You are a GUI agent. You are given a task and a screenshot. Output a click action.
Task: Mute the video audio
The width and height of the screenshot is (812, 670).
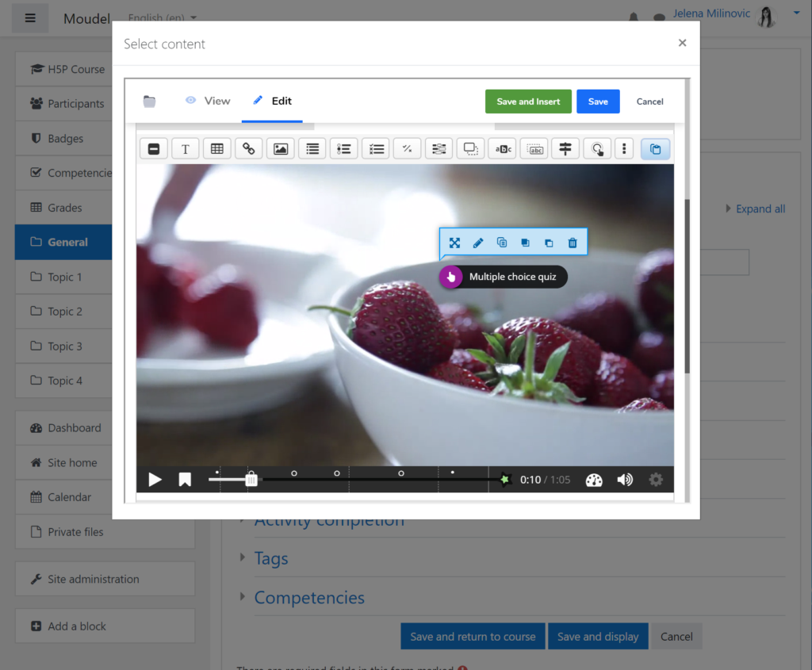pyautogui.click(x=625, y=480)
